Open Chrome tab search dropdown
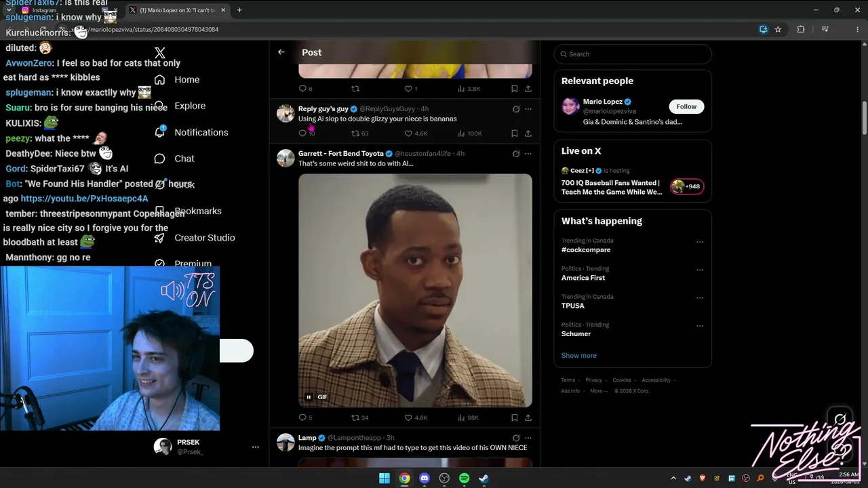This screenshot has width=868, height=488. point(8,10)
